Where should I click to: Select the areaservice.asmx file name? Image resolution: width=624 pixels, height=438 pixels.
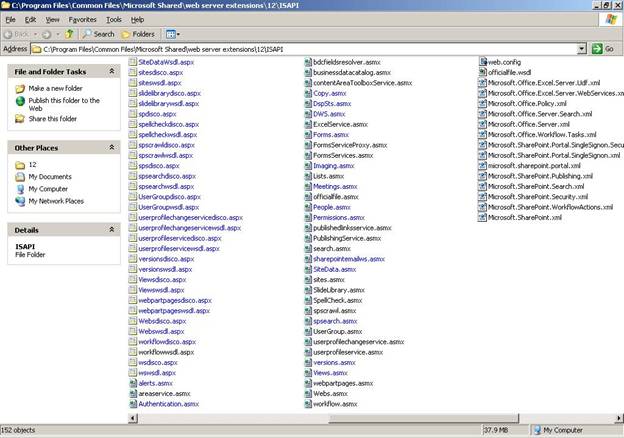point(164,393)
